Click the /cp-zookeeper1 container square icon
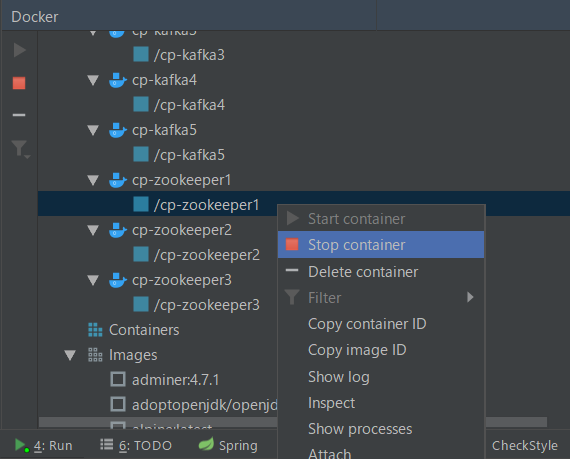Screen dimensions: 570x459 pyautogui.click(x=141, y=204)
